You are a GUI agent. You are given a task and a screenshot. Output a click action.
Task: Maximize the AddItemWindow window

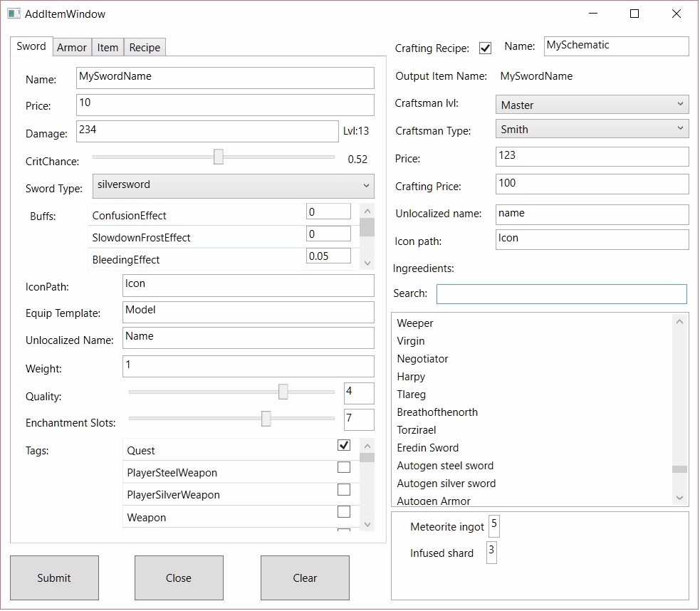[x=634, y=14]
